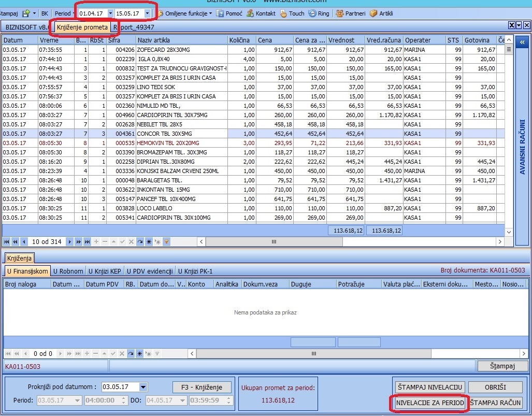
Task: Open the Proknjiži pod datumom date dropdown
Action: point(143,387)
